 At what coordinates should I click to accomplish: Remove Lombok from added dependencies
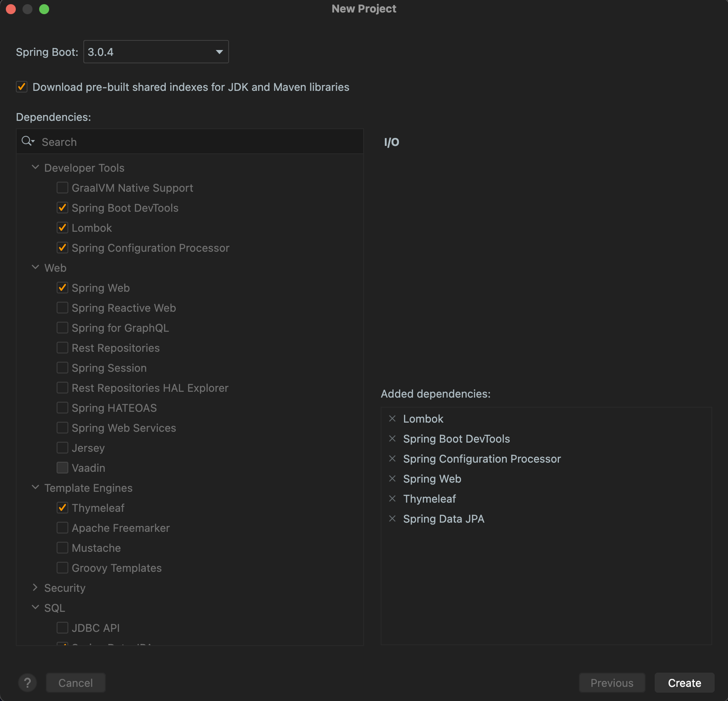coord(392,418)
